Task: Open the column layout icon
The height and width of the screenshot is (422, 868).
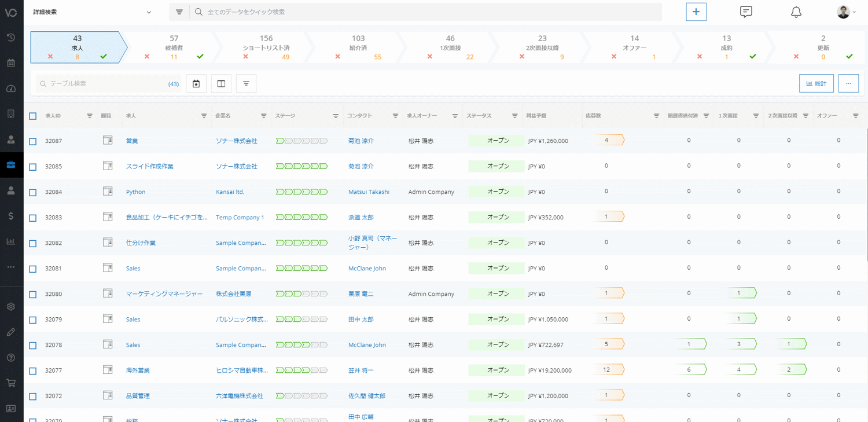Action: click(221, 84)
